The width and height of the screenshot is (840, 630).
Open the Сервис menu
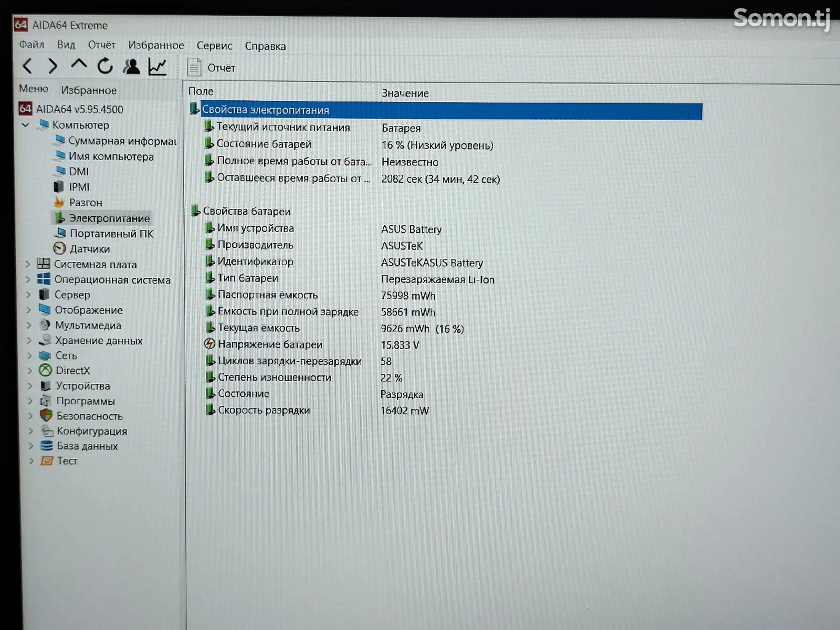[x=214, y=46]
